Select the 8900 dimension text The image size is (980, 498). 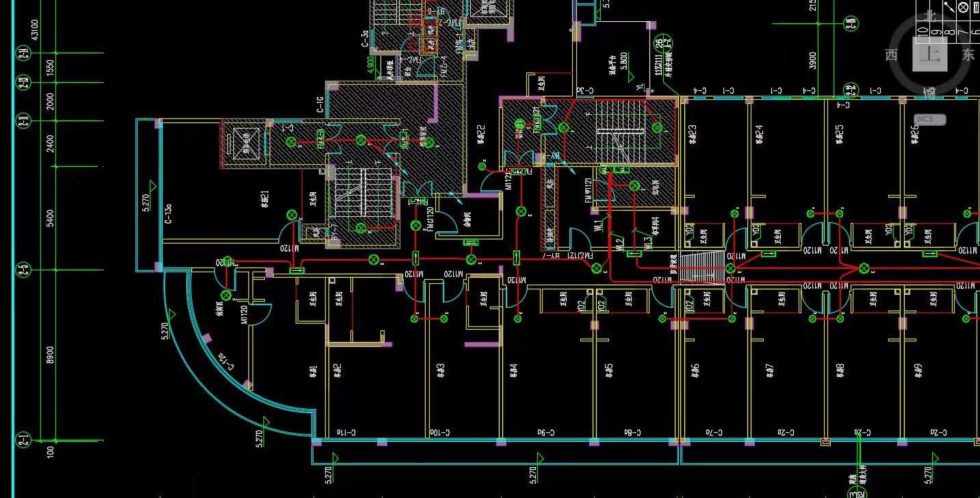point(51,355)
